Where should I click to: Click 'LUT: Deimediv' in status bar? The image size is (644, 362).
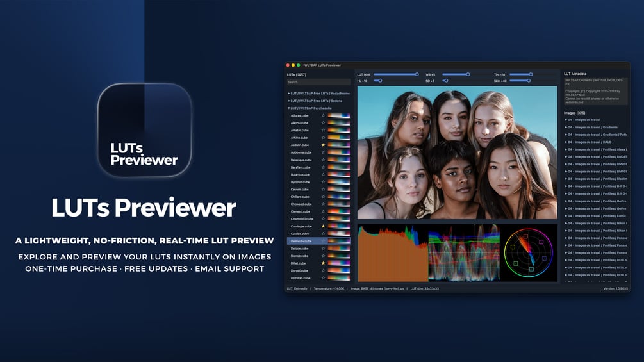[x=297, y=288]
